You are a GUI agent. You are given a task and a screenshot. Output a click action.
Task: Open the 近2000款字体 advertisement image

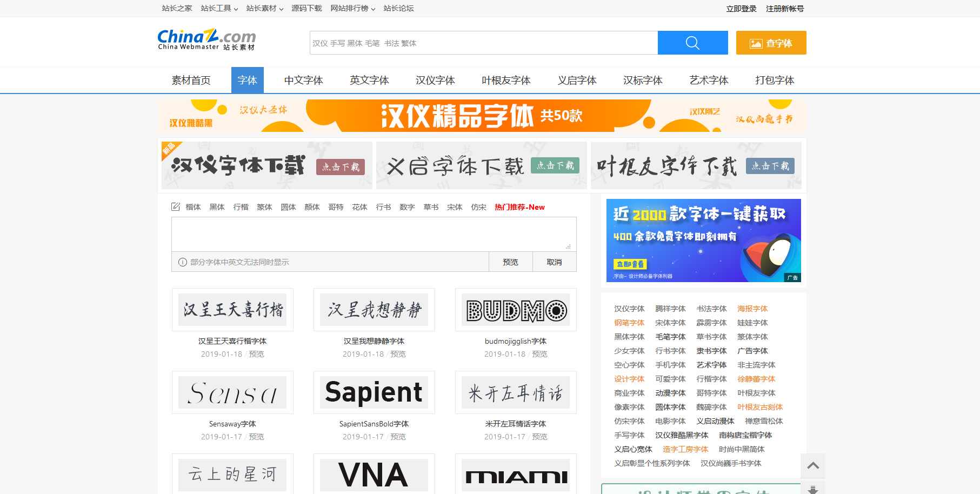[704, 241]
